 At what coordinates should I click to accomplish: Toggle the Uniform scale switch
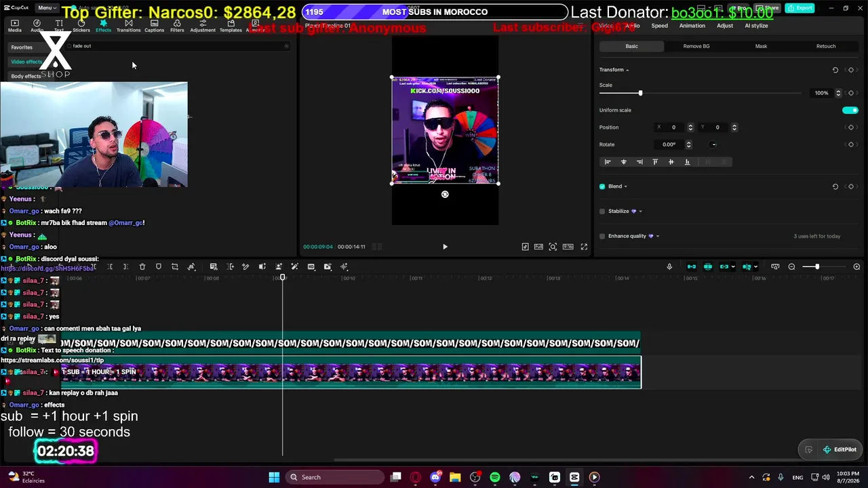[850, 110]
